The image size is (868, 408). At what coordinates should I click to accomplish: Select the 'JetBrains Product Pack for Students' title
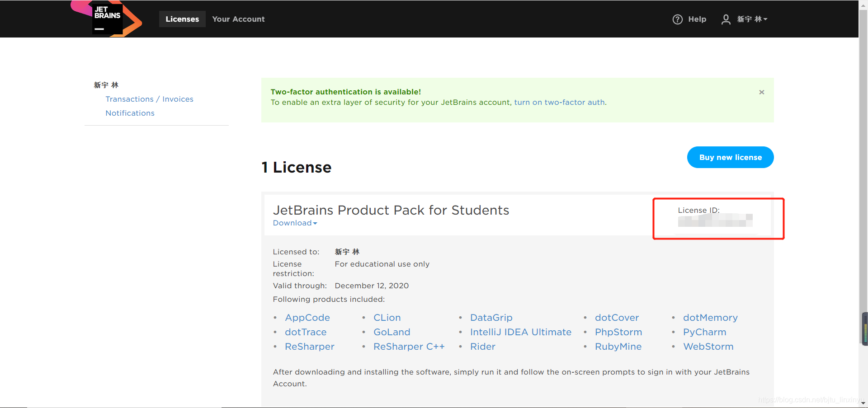(x=391, y=210)
